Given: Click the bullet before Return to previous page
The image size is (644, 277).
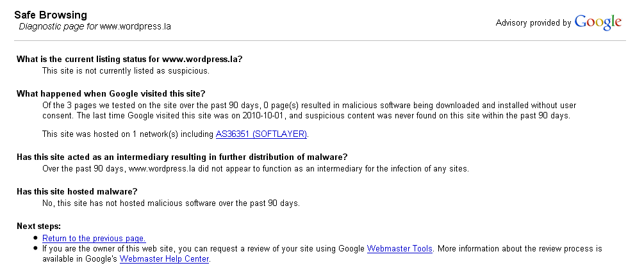Looking at the screenshot, I should pyautogui.click(x=36, y=239).
